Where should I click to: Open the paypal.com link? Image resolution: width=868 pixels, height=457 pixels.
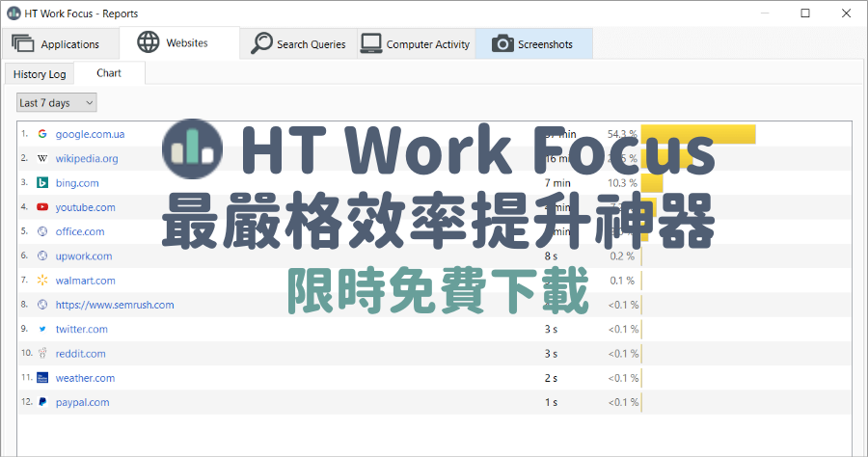click(83, 402)
